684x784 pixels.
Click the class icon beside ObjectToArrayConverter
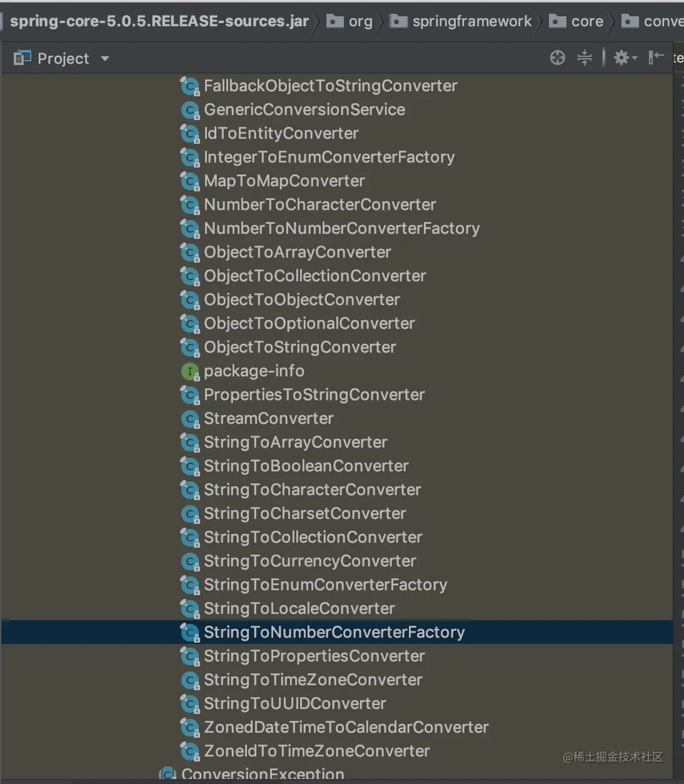click(x=190, y=253)
